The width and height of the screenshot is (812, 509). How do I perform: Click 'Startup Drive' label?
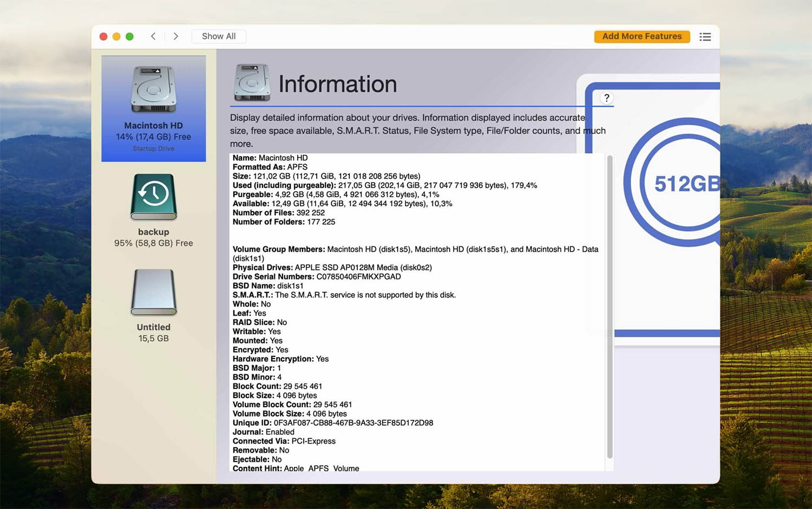(x=154, y=148)
